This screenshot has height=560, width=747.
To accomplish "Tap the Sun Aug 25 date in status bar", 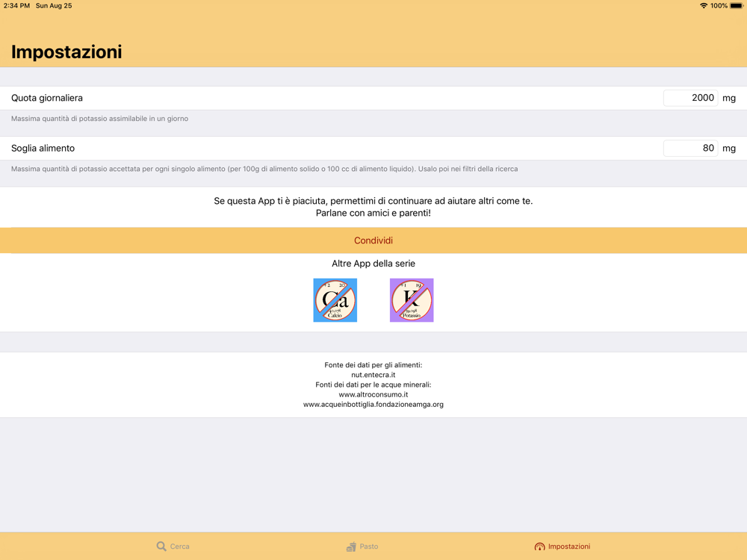I will tap(54, 6).
